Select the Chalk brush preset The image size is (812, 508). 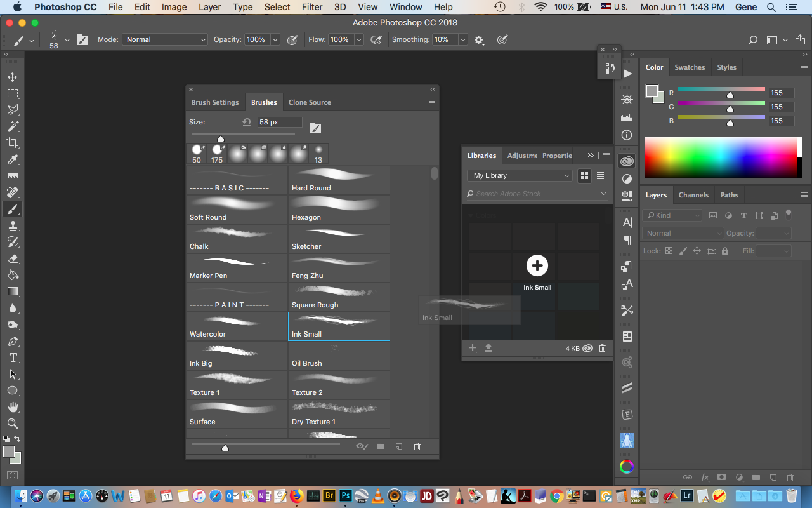point(237,239)
